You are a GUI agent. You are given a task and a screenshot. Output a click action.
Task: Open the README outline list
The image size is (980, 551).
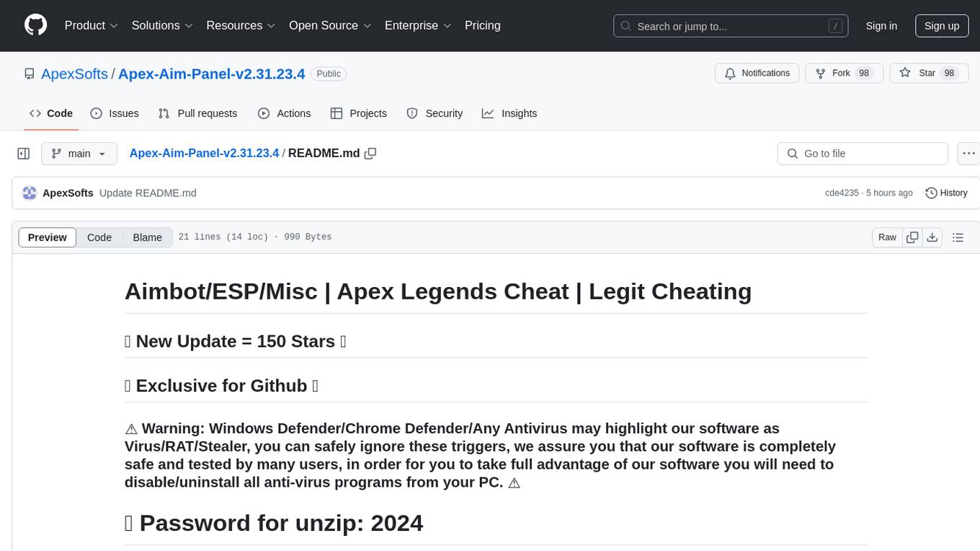(958, 237)
